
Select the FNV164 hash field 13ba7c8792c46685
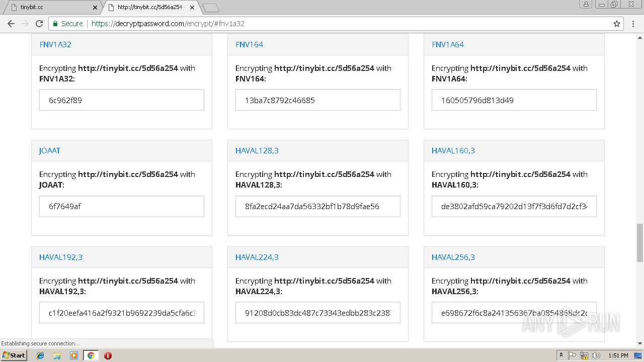tap(318, 100)
